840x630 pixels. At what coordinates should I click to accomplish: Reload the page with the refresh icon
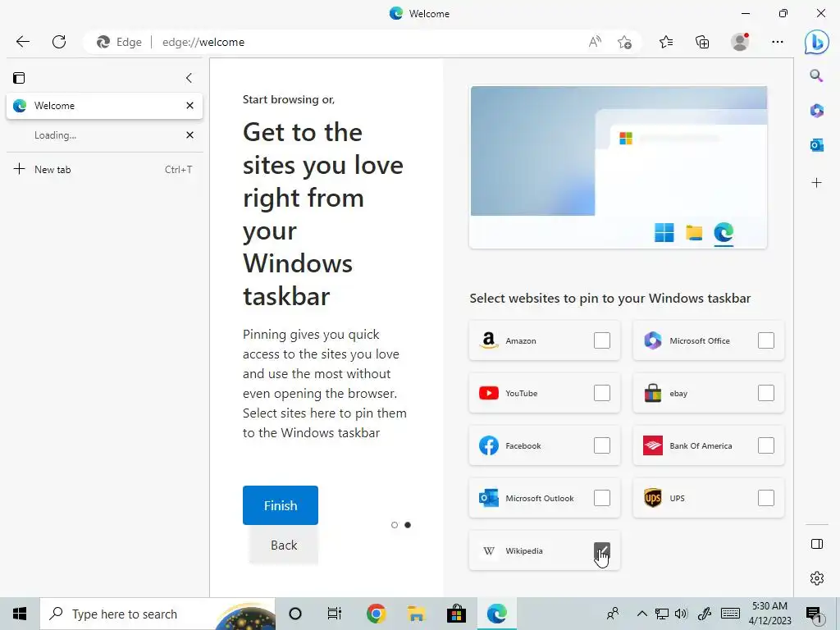[x=59, y=42]
